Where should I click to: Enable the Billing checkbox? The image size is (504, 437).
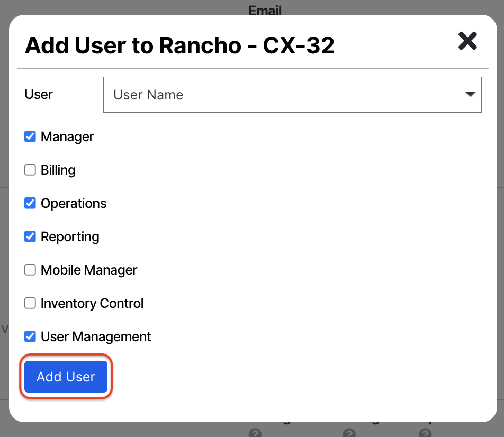[x=30, y=170]
